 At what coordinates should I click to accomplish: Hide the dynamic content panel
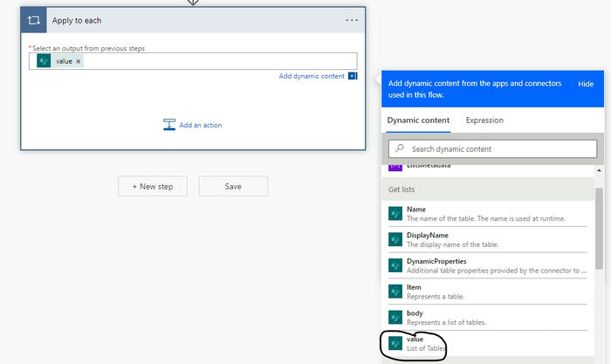[586, 84]
